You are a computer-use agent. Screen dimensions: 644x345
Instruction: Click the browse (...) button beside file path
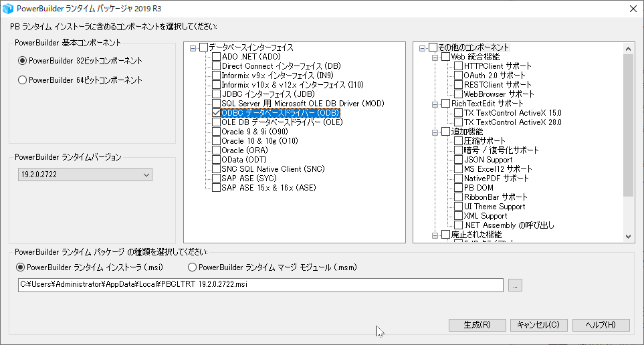(x=514, y=285)
